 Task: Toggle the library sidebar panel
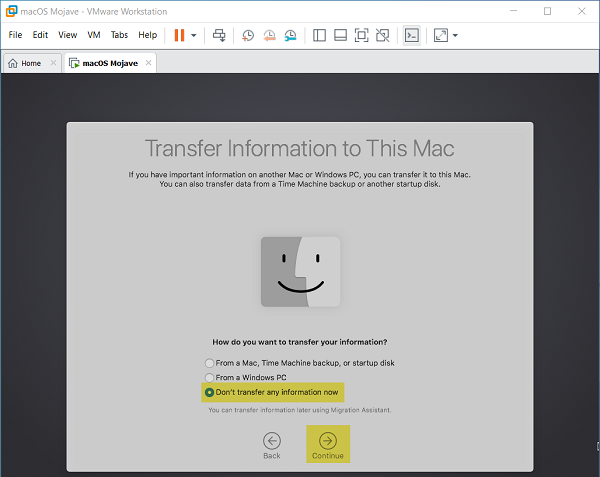point(319,36)
